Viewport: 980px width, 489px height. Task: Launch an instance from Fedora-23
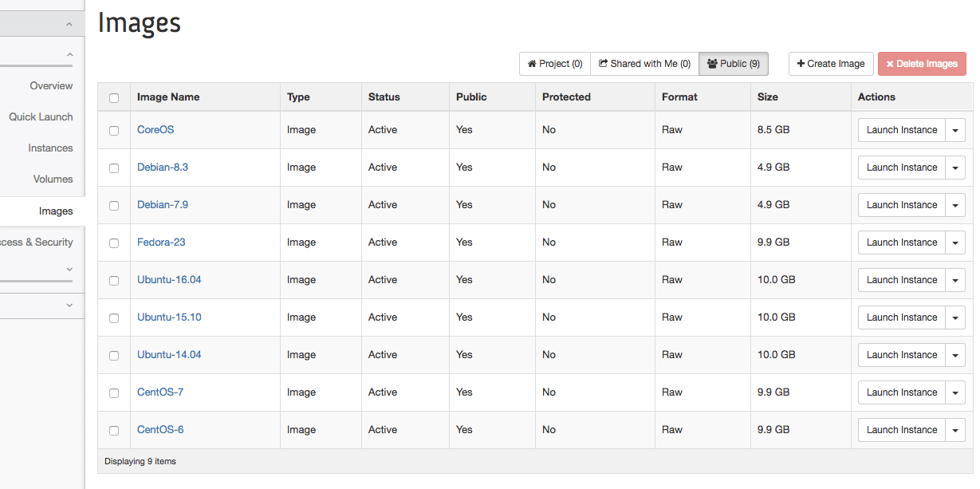(x=902, y=243)
